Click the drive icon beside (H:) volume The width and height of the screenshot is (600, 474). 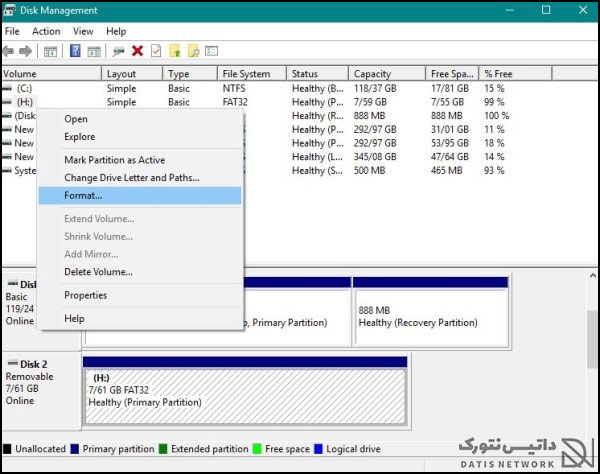click(x=7, y=102)
